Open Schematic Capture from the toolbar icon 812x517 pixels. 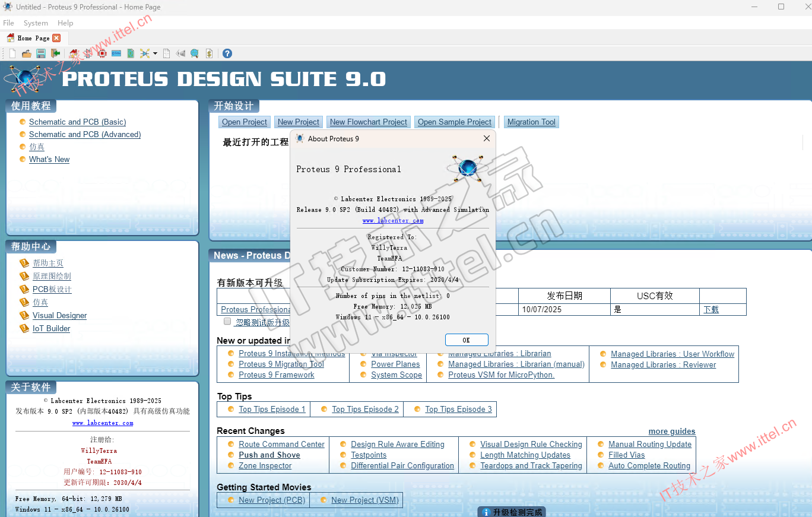click(x=88, y=53)
